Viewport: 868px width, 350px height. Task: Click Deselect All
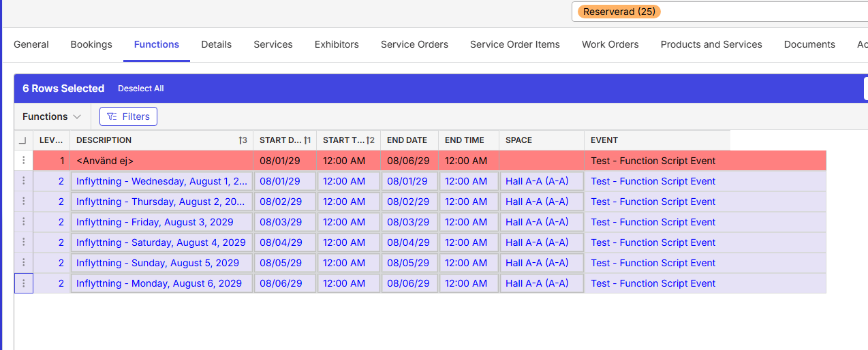[x=140, y=89]
